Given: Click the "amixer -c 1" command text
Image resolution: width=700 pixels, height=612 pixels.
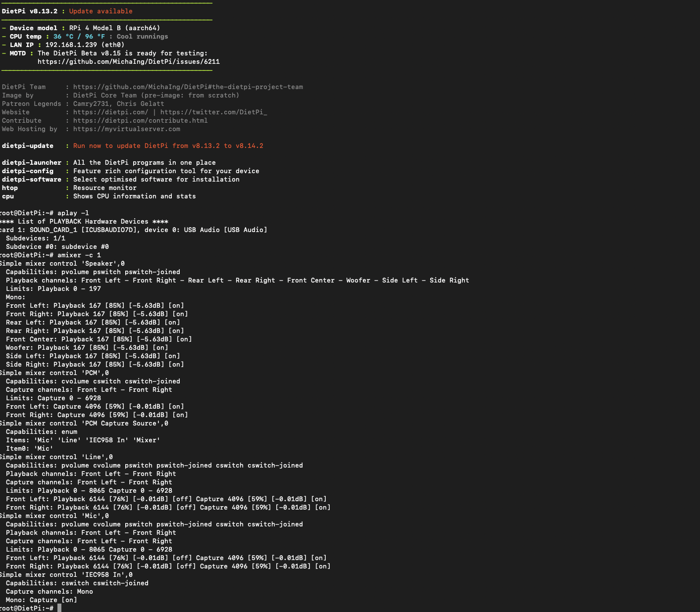Looking at the screenshot, I should (x=79, y=255).
